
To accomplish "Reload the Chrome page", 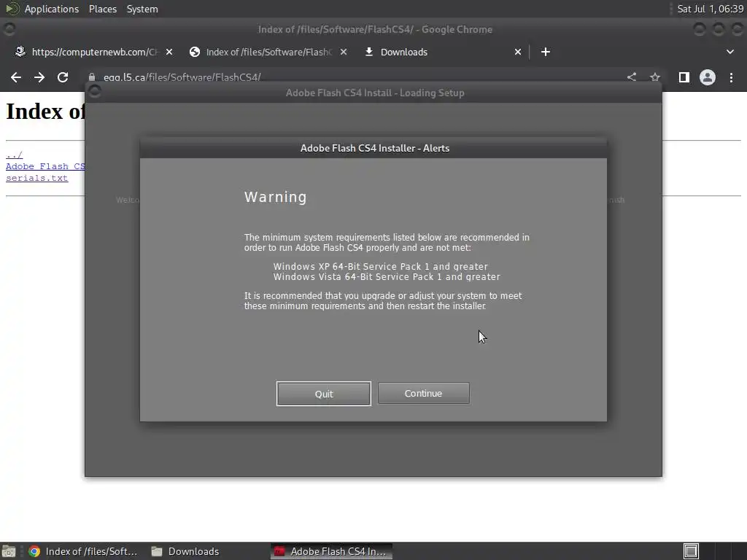I will click(63, 77).
